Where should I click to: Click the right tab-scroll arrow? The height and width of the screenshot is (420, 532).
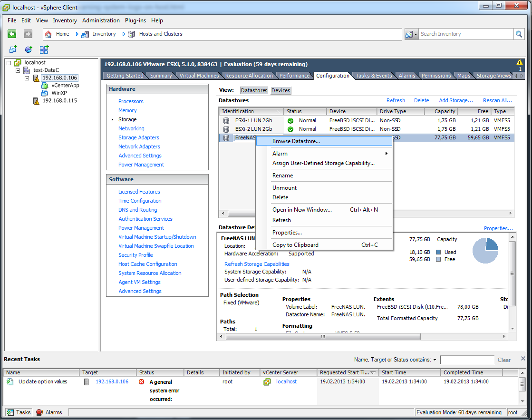pos(522,76)
